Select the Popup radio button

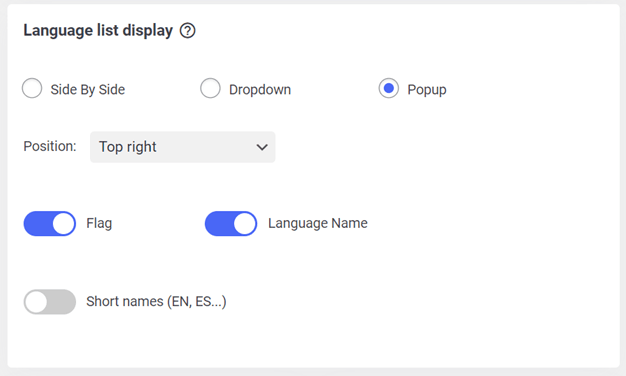coord(388,88)
